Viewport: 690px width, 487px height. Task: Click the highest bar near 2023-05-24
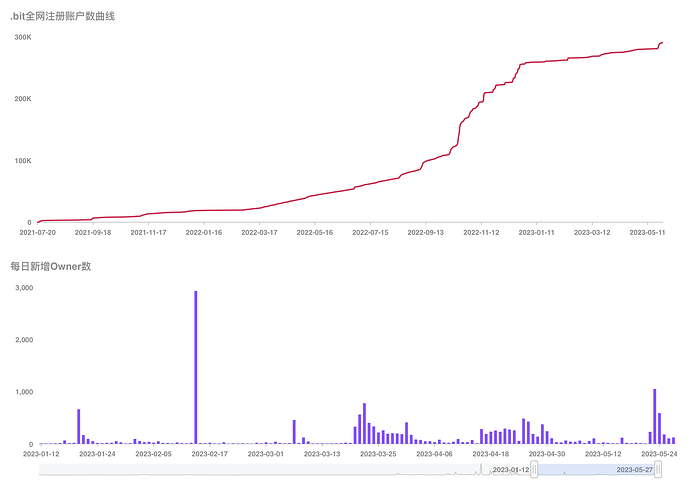(655, 416)
